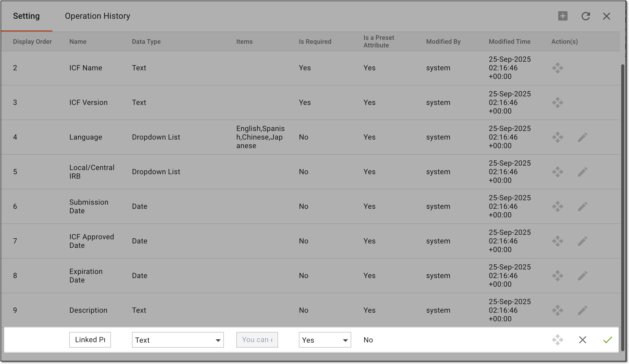Click the Name input field with Linked Pr
Screen dimensions: 629x364
90,340
